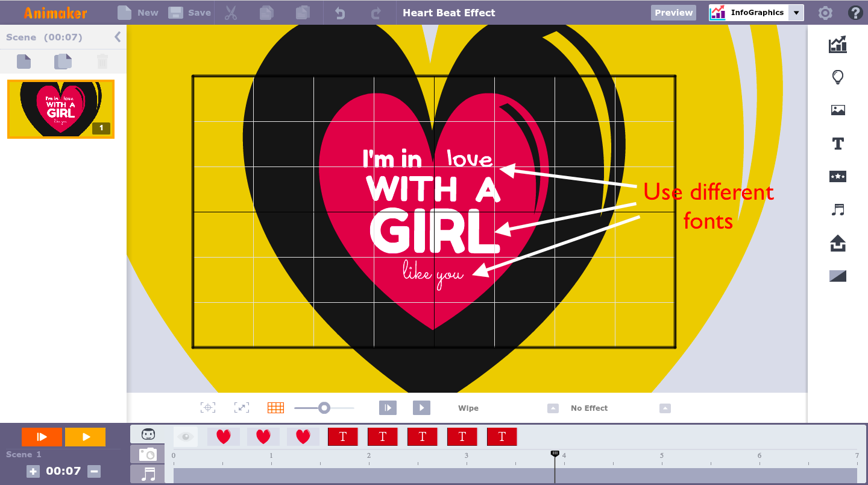The image size is (868, 485).
Task: Increase scene duration with plus button
Action: (33, 472)
